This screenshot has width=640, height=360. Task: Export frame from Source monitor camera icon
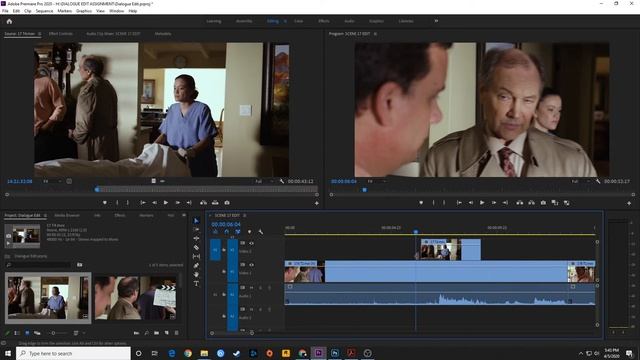227,202
